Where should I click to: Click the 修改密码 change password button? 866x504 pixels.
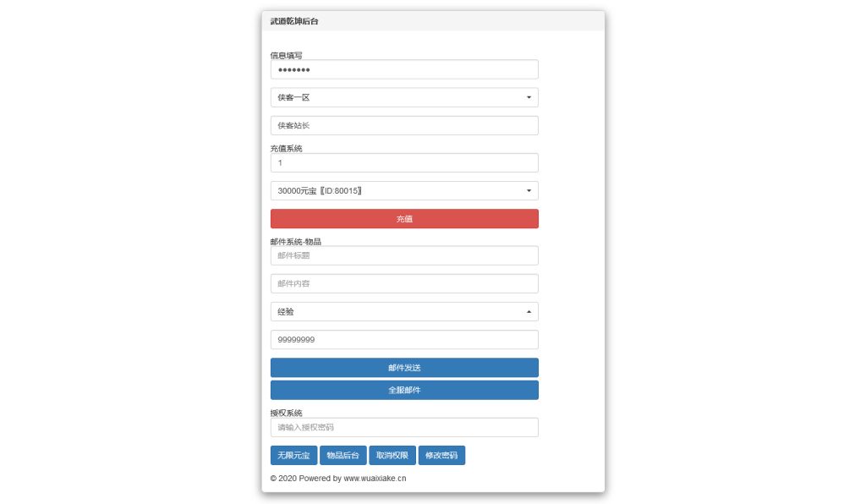441,455
